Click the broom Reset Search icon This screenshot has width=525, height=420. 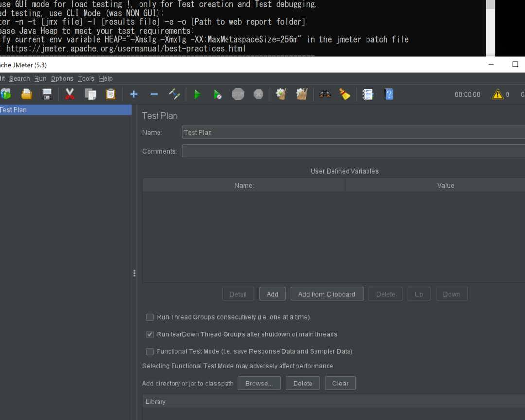(x=345, y=94)
